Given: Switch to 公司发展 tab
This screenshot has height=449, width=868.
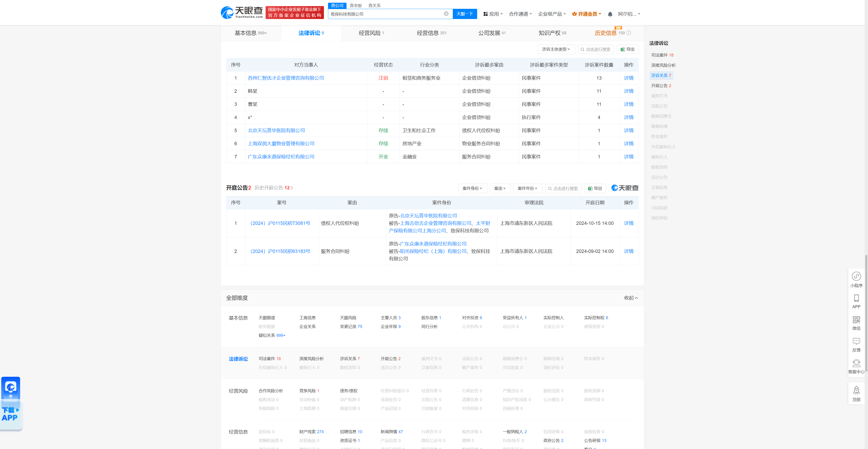Looking at the screenshot, I should click(492, 33).
